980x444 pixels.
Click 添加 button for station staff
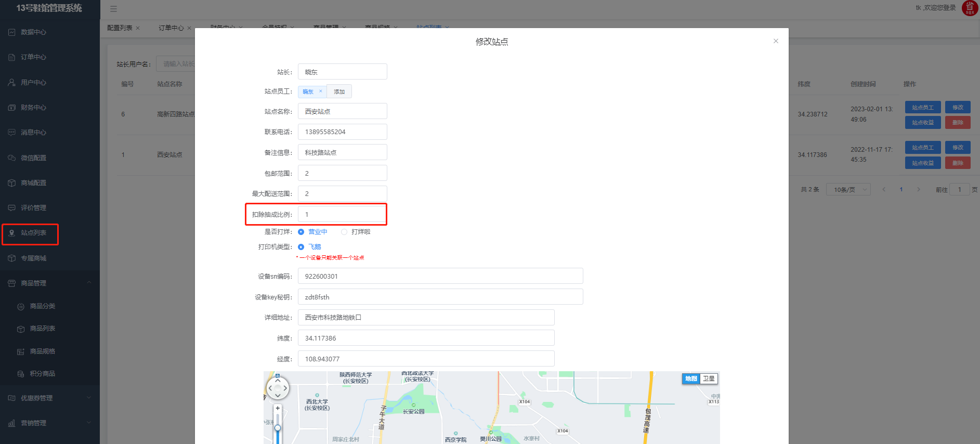pos(339,92)
